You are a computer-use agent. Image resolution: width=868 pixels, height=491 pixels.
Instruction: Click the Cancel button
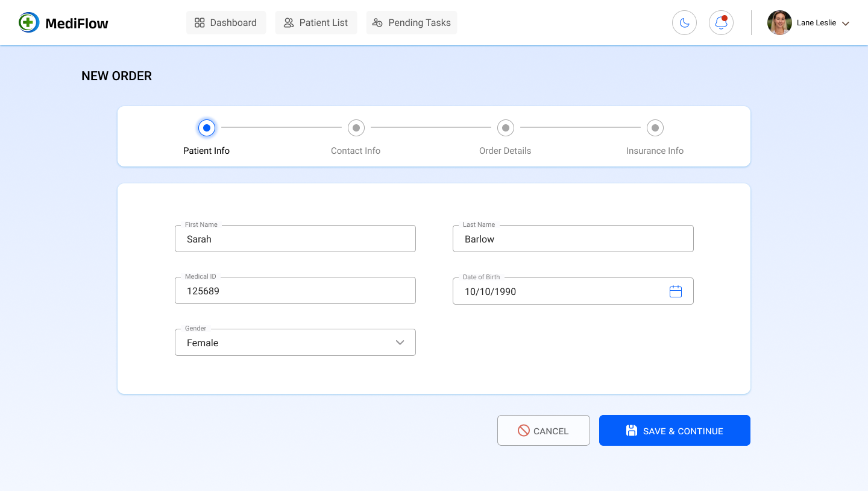click(544, 431)
